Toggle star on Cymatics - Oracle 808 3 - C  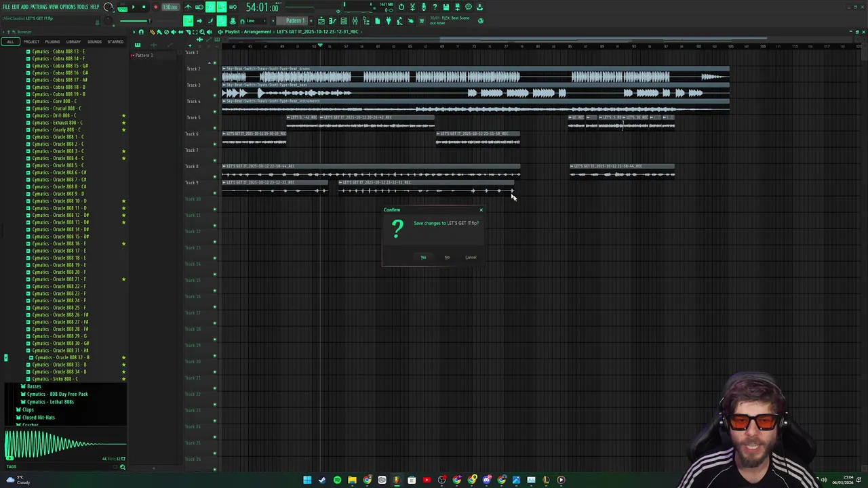(x=123, y=151)
